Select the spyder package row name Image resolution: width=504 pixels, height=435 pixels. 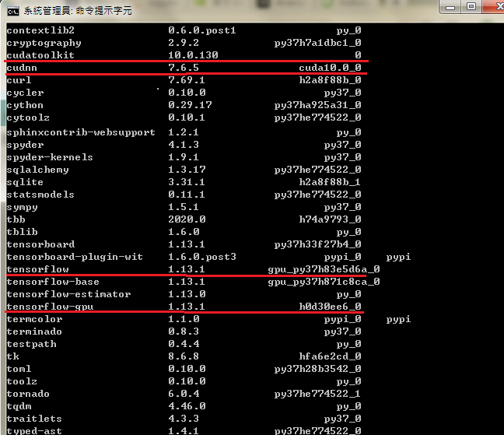[x=25, y=145]
